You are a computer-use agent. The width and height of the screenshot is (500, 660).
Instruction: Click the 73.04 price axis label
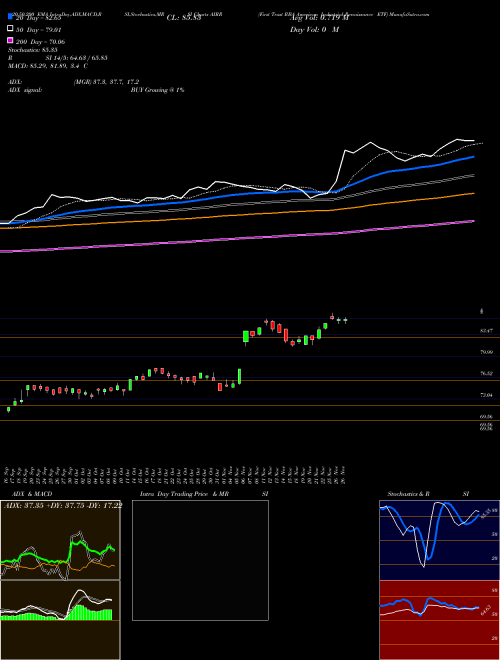[486, 395]
